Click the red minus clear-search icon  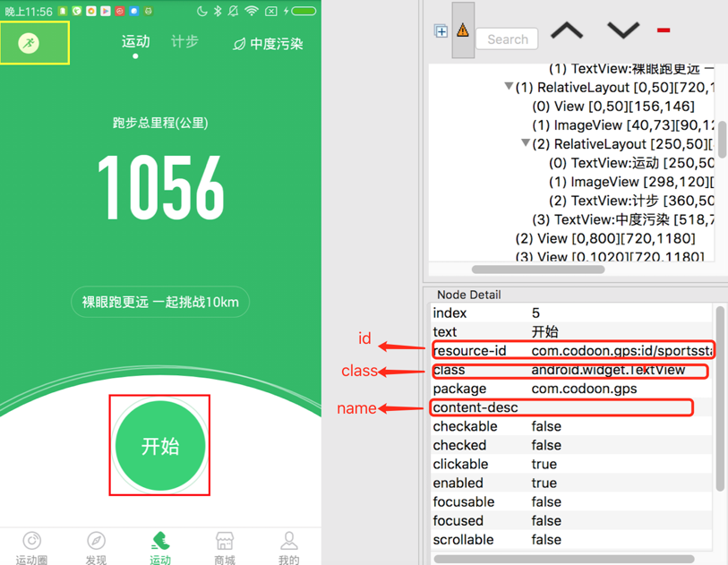(x=664, y=30)
